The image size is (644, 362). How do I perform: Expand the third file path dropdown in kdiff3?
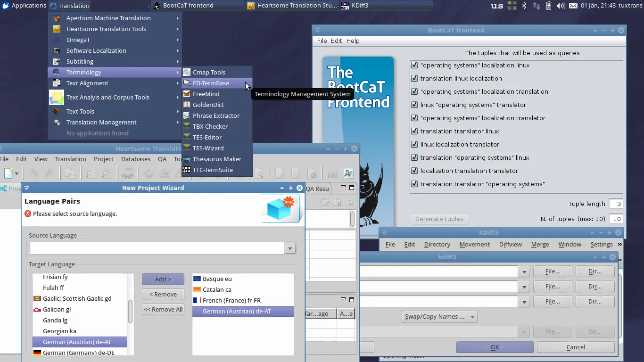[x=524, y=302]
